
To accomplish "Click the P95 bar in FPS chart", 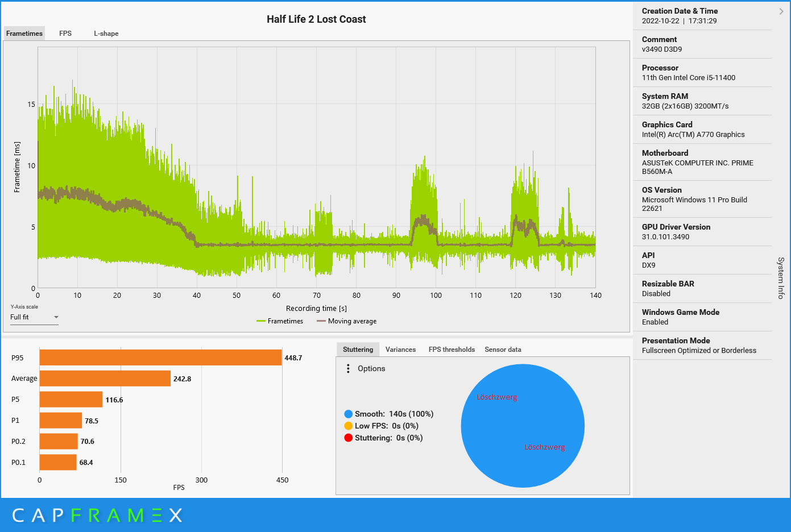I will pyautogui.click(x=160, y=358).
